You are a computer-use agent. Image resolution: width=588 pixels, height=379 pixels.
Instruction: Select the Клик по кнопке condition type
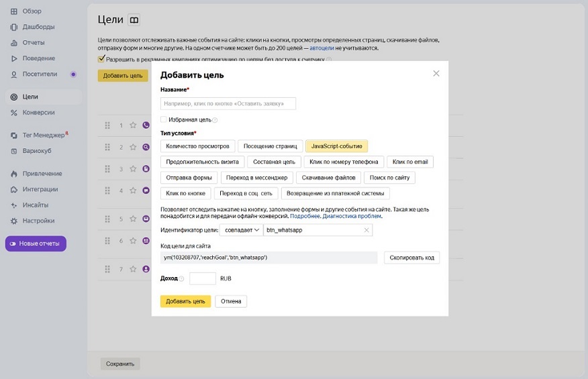[x=185, y=193]
